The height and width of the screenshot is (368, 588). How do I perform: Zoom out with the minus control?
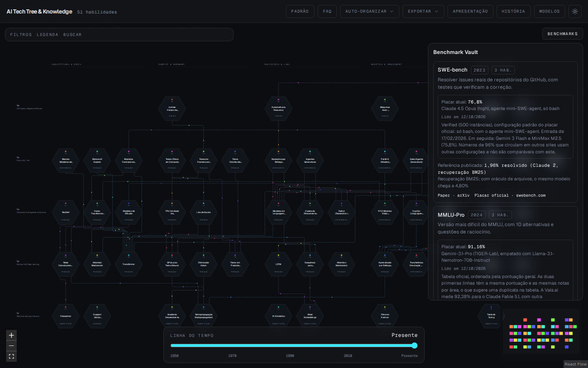11,346
